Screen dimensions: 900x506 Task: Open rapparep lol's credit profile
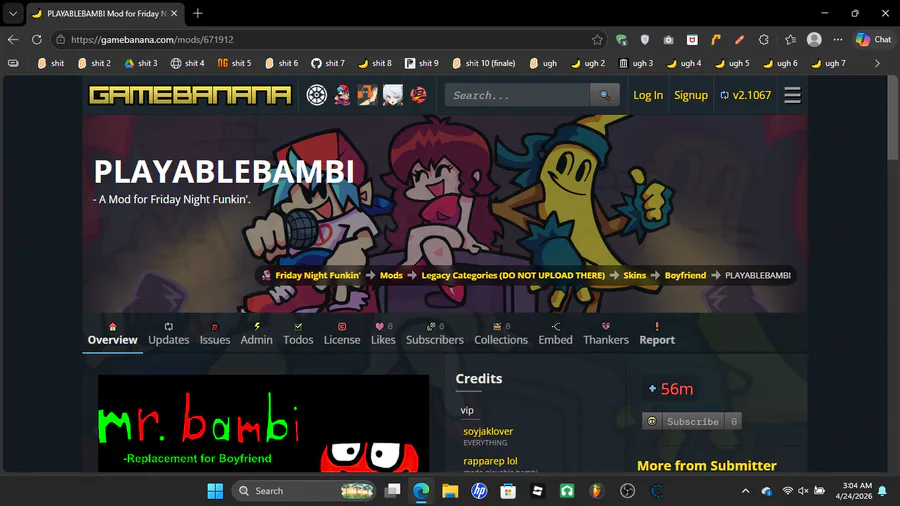pos(490,461)
